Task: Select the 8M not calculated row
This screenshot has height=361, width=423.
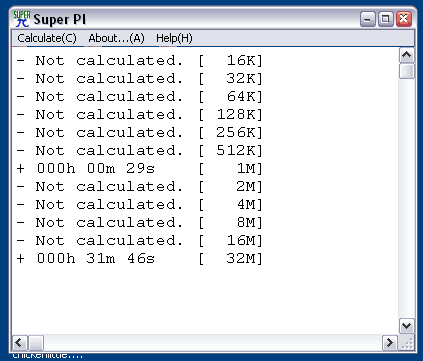Action: (140, 223)
